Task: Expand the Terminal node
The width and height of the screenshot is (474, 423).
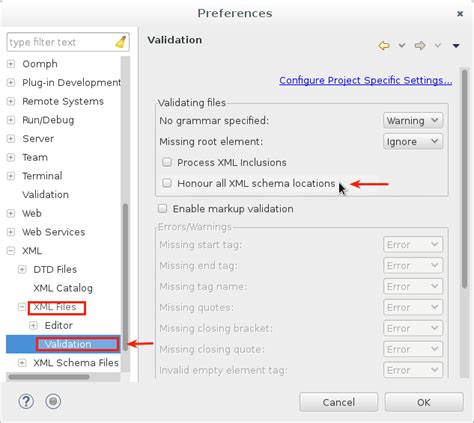Action: tap(11, 176)
